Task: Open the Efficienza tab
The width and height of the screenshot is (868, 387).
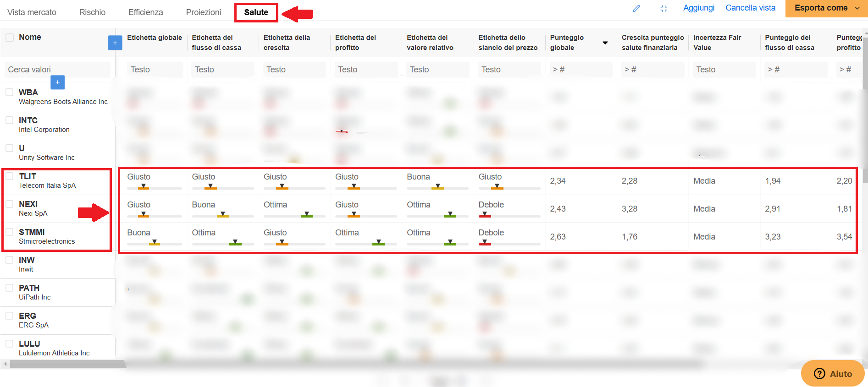Action: coord(145,12)
